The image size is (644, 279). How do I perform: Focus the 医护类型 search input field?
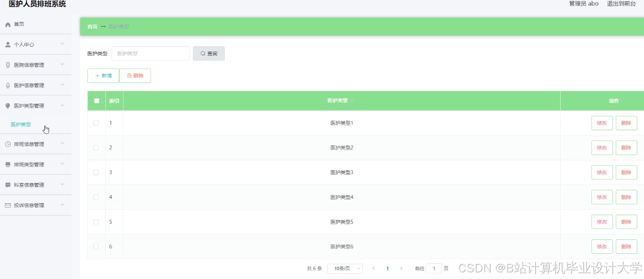click(x=151, y=53)
